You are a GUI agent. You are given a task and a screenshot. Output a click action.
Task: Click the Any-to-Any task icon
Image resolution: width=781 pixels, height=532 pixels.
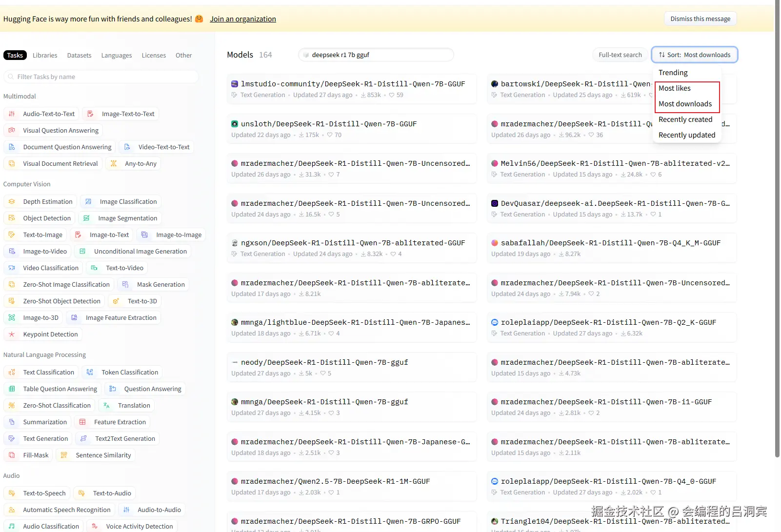coord(114,164)
